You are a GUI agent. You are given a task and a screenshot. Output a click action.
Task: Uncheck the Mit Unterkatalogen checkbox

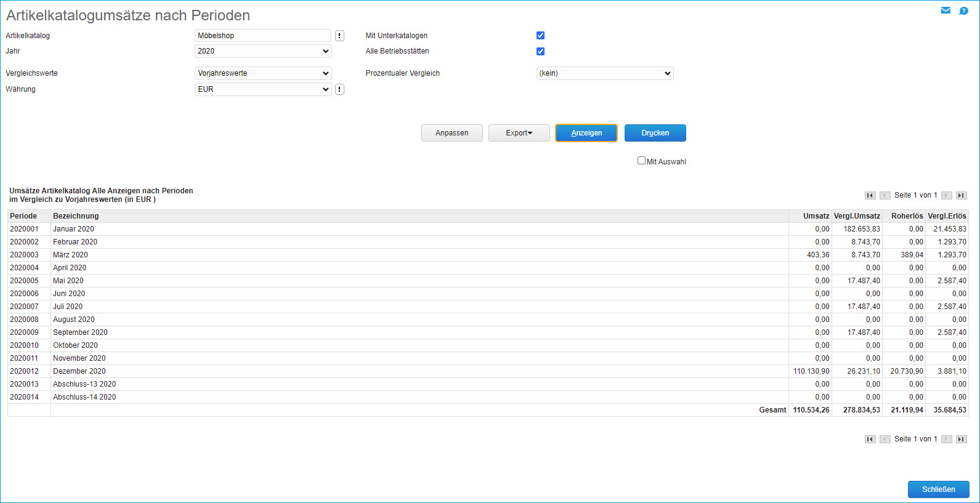[540, 36]
